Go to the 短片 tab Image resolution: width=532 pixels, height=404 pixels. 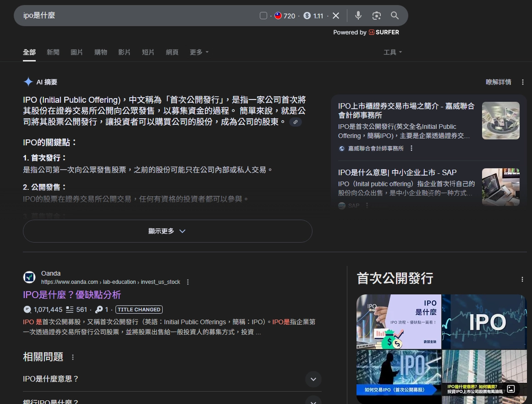pyautogui.click(x=148, y=52)
